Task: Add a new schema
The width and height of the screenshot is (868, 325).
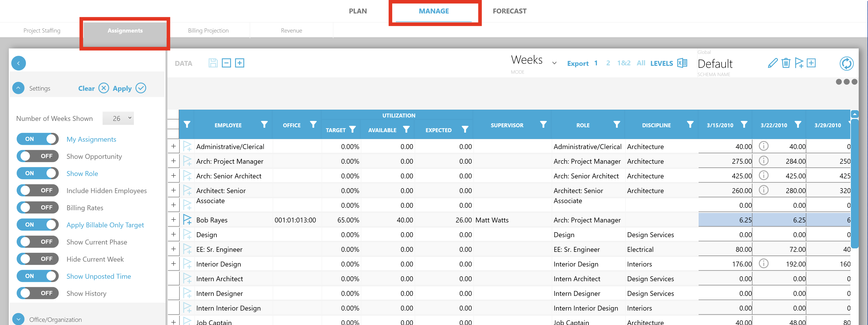Action: pos(811,63)
